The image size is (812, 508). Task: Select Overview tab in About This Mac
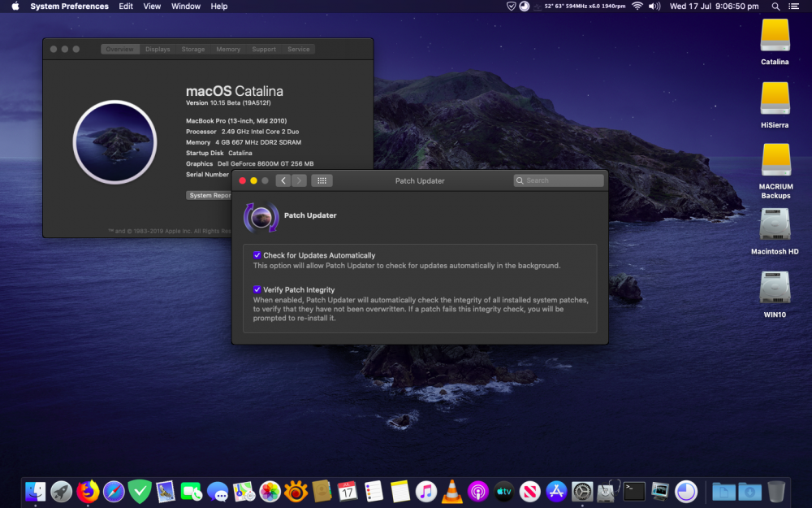tap(119, 50)
